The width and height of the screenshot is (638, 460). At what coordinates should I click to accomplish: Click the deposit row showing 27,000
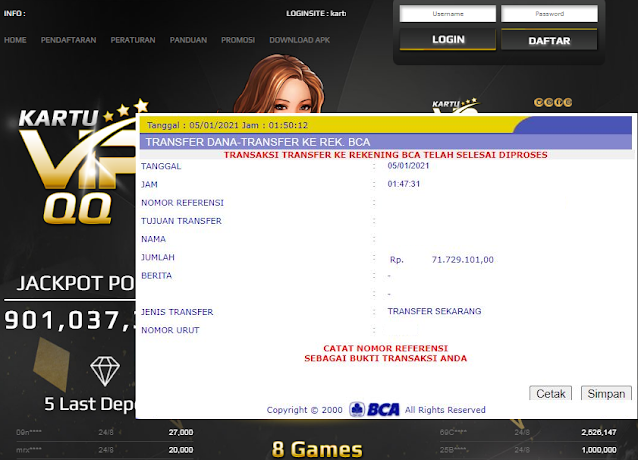pyautogui.click(x=105, y=432)
